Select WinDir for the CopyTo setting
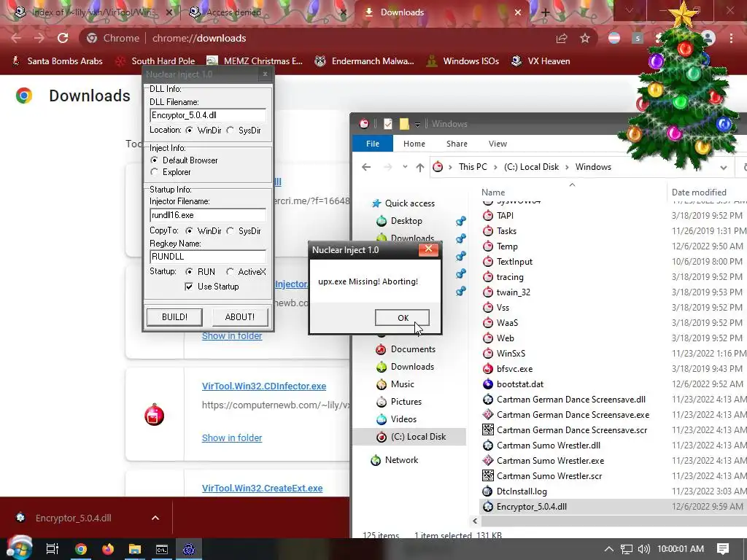This screenshot has width=747, height=560. click(x=189, y=230)
